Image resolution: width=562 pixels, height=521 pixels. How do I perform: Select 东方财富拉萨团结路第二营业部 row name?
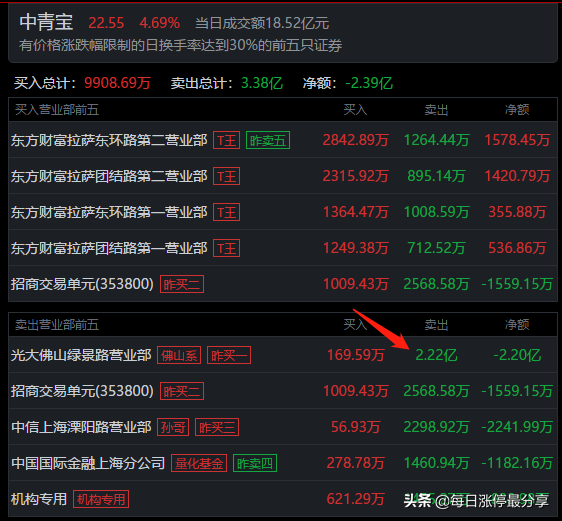(109, 176)
